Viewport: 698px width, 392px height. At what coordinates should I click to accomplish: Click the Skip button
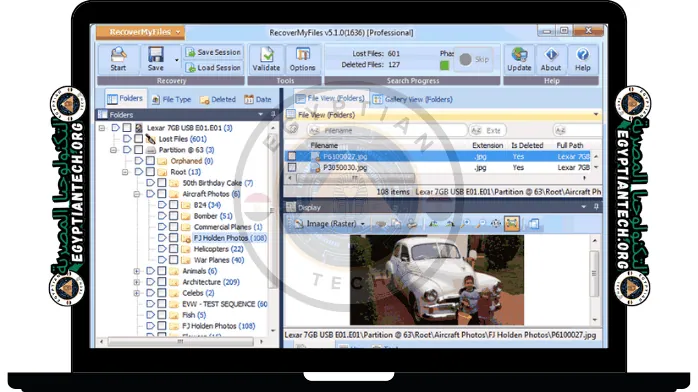pyautogui.click(x=475, y=59)
